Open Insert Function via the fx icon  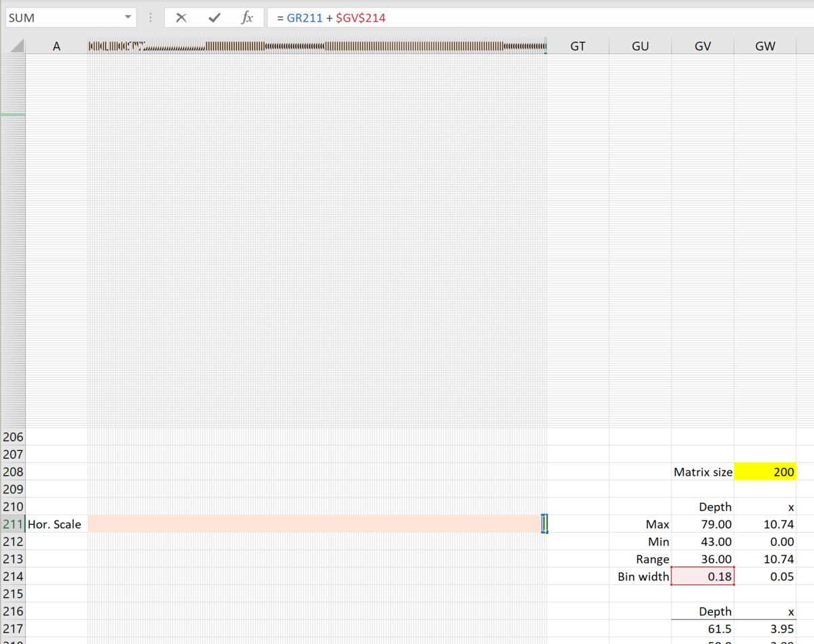point(247,18)
